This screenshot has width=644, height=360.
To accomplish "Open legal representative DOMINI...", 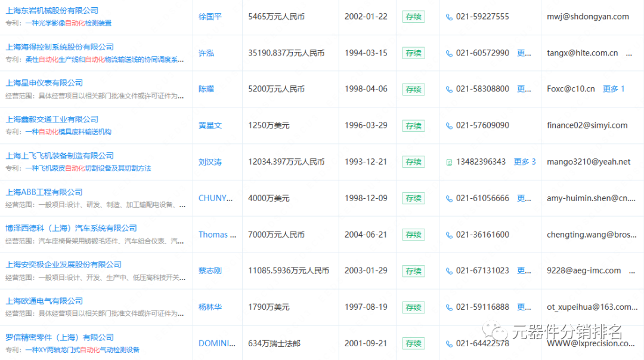I will [217, 343].
